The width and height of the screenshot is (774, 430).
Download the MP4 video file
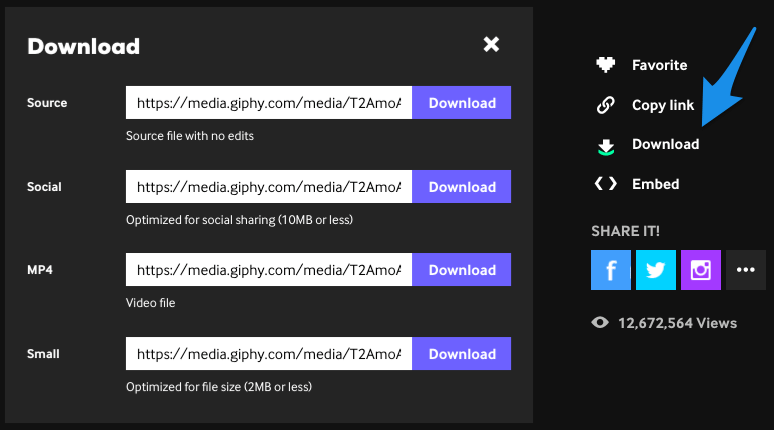(x=462, y=270)
